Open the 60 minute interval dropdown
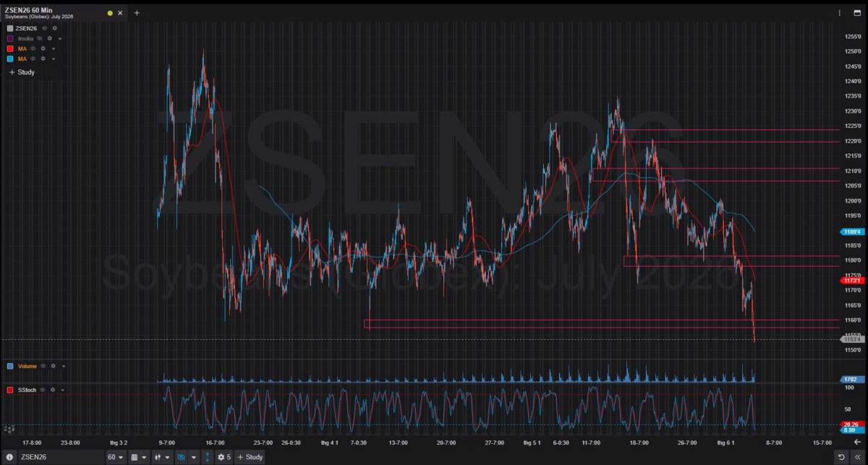The image size is (868, 465). (x=116, y=457)
